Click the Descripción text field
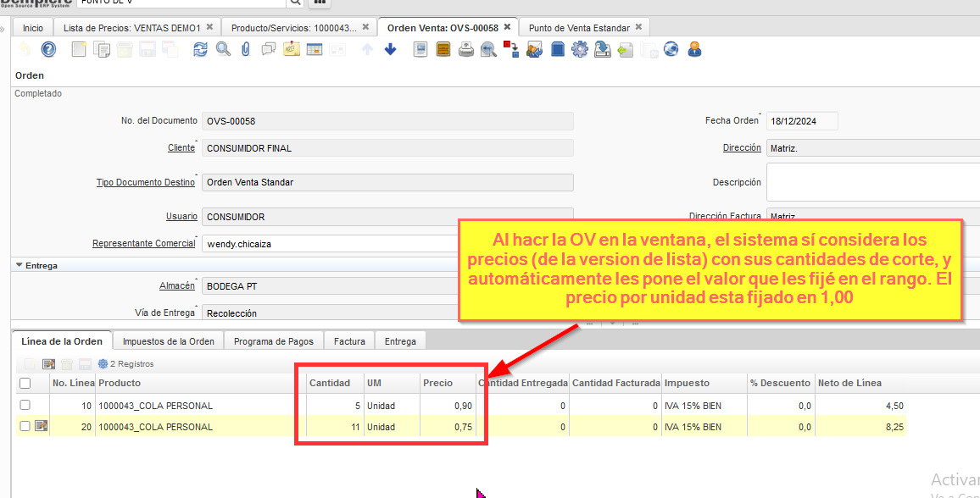The height and width of the screenshot is (498, 980). (x=872, y=182)
